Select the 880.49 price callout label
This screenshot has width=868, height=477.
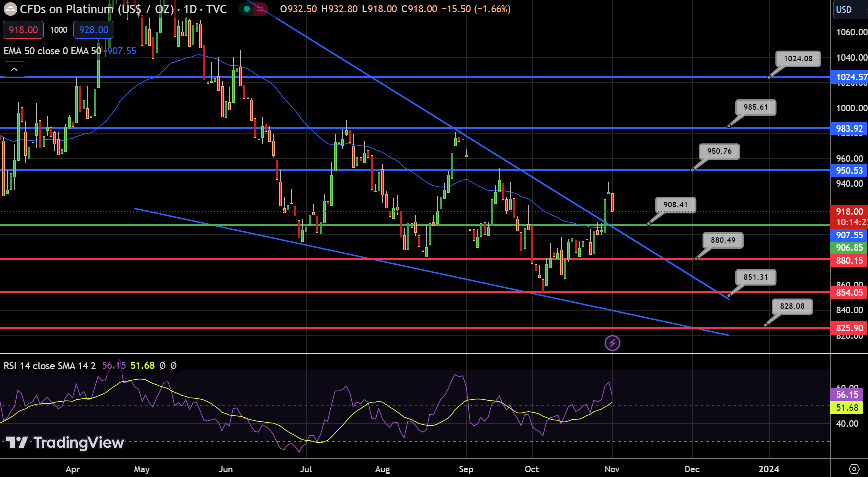click(723, 240)
